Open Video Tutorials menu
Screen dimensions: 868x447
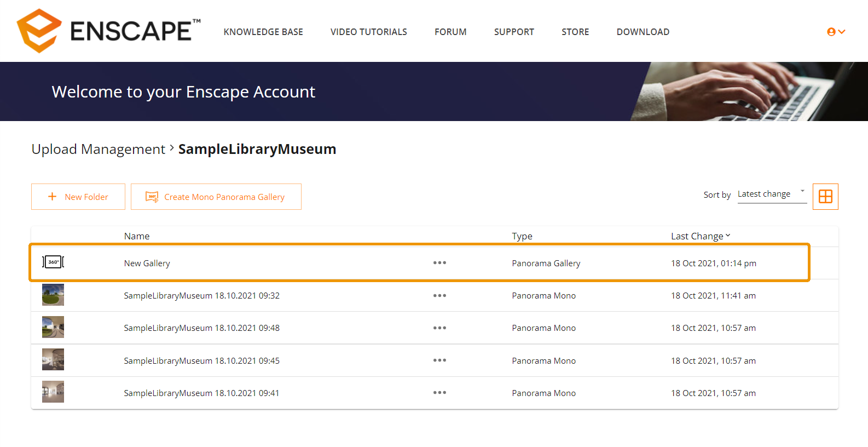click(369, 32)
